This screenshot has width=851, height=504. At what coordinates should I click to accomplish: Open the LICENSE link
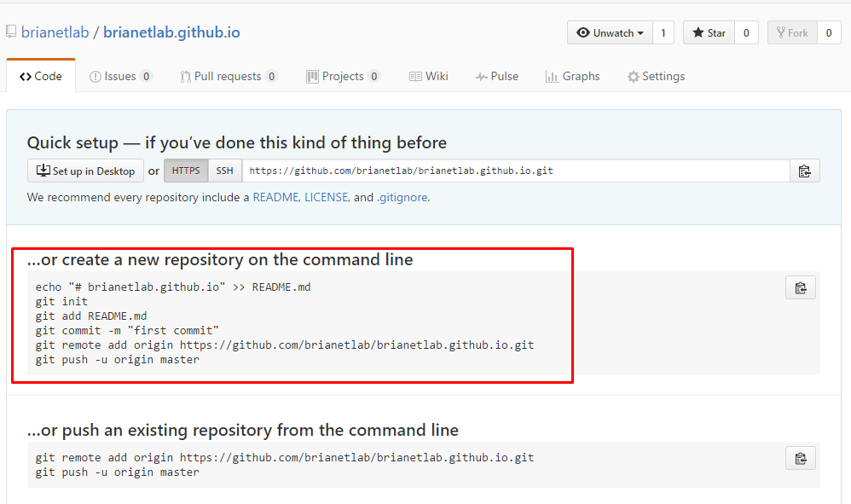(x=327, y=198)
